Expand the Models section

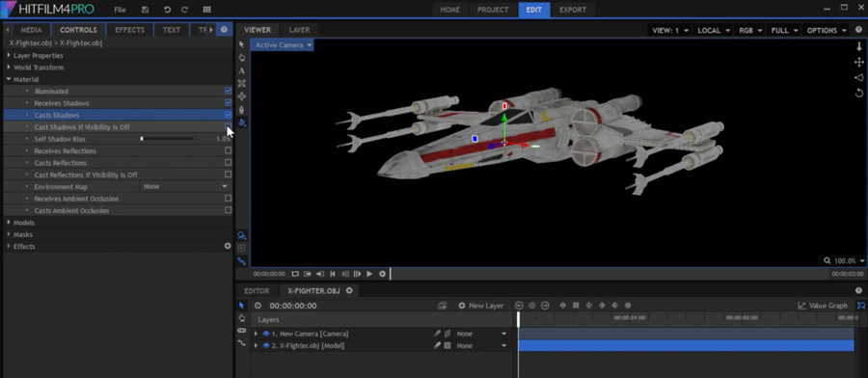9,223
